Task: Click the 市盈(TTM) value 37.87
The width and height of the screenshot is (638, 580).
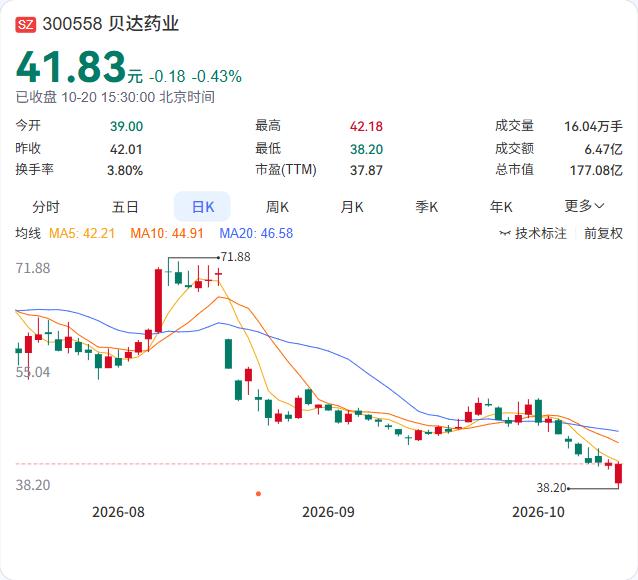Action: [x=366, y=170]
